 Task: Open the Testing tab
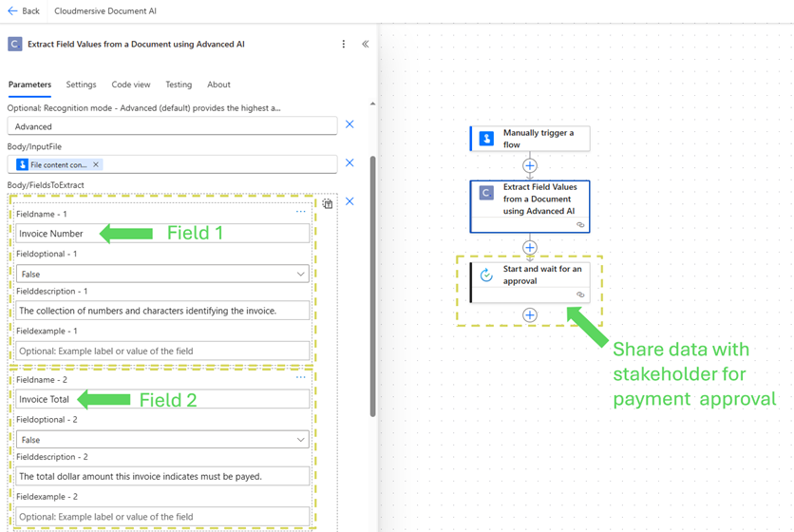coord(179,85)
